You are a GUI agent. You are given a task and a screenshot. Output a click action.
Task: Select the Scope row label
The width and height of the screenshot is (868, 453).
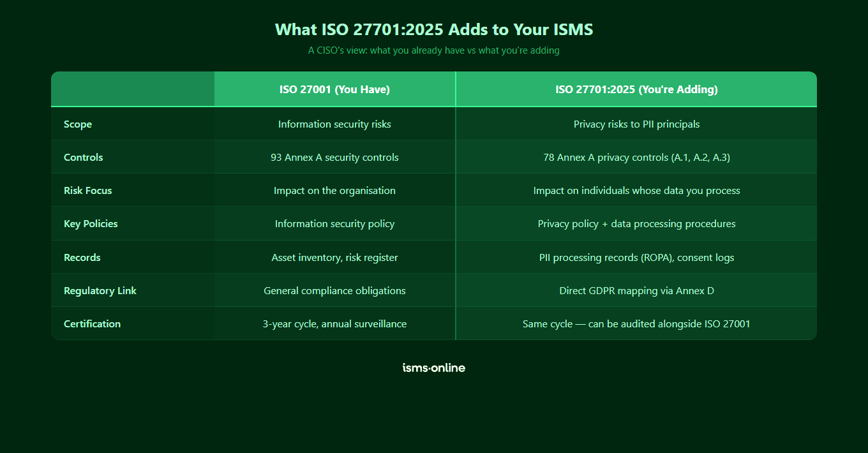[77, 124]
